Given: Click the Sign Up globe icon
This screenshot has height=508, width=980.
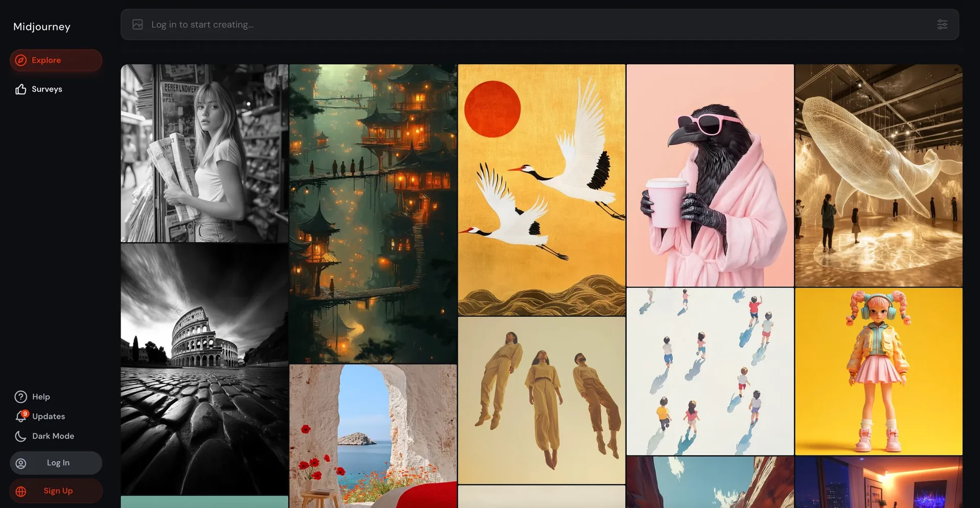Looking at the screenshot, I should coord(21,491).
